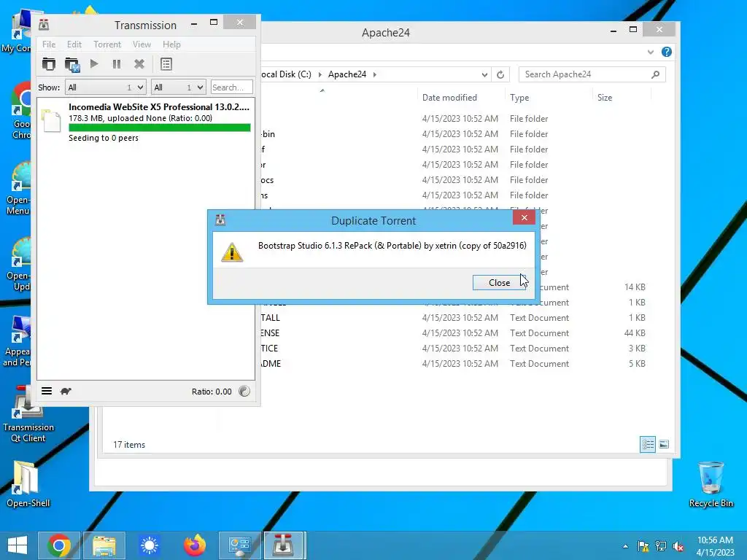Open Explorer Help question mark icon
This screenshot has width=747, height=560.
(x=667, y=52)
